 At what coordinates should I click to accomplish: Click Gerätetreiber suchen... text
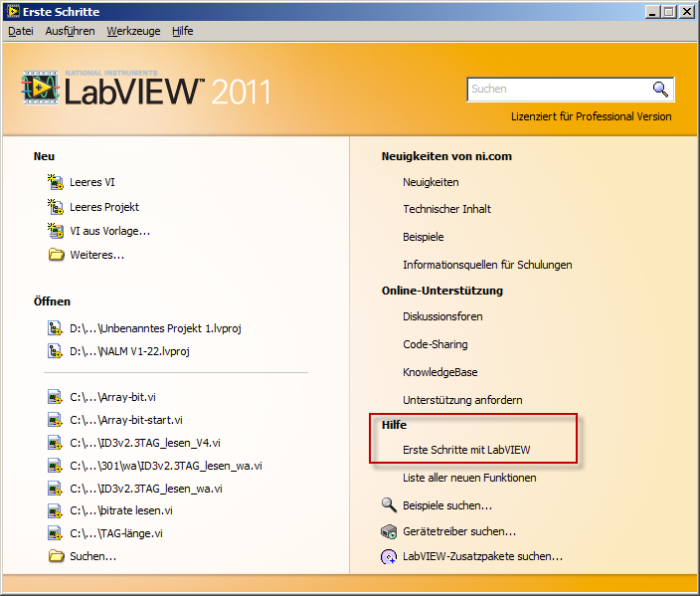coord(459,531)
